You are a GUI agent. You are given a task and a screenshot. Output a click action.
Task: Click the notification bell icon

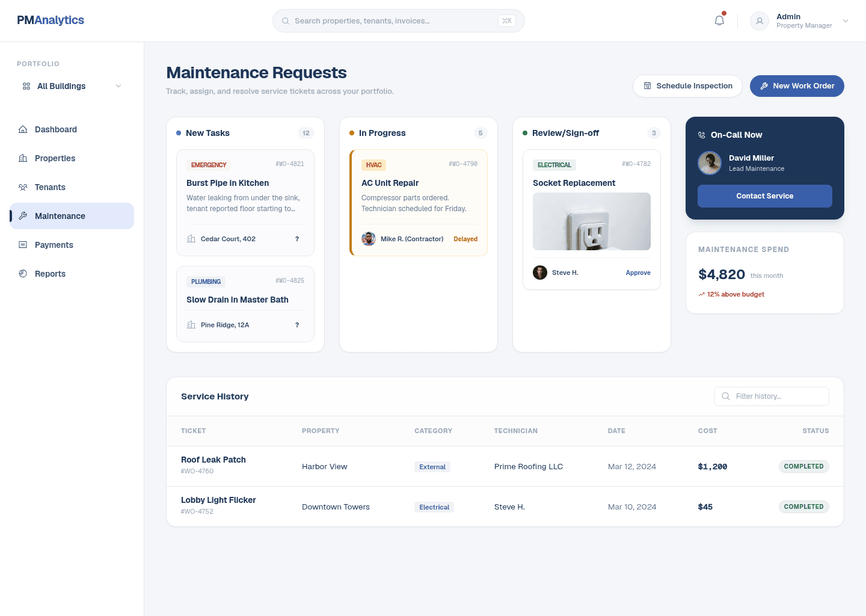[x=719, y=20]
